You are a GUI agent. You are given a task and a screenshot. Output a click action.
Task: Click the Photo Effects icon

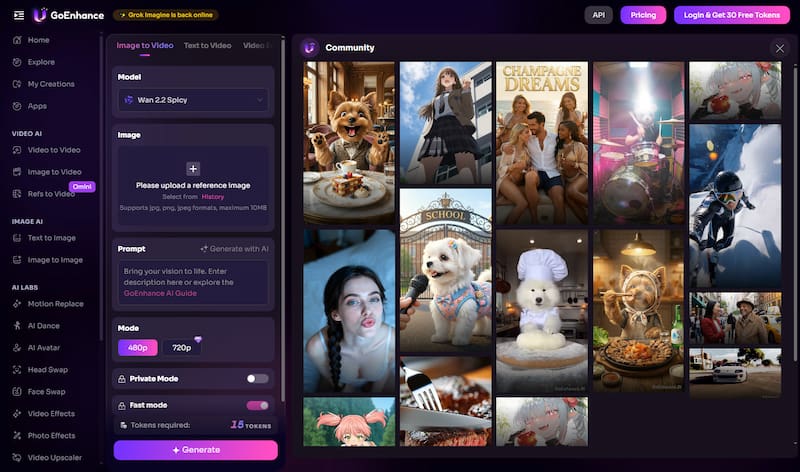point(17,435)
